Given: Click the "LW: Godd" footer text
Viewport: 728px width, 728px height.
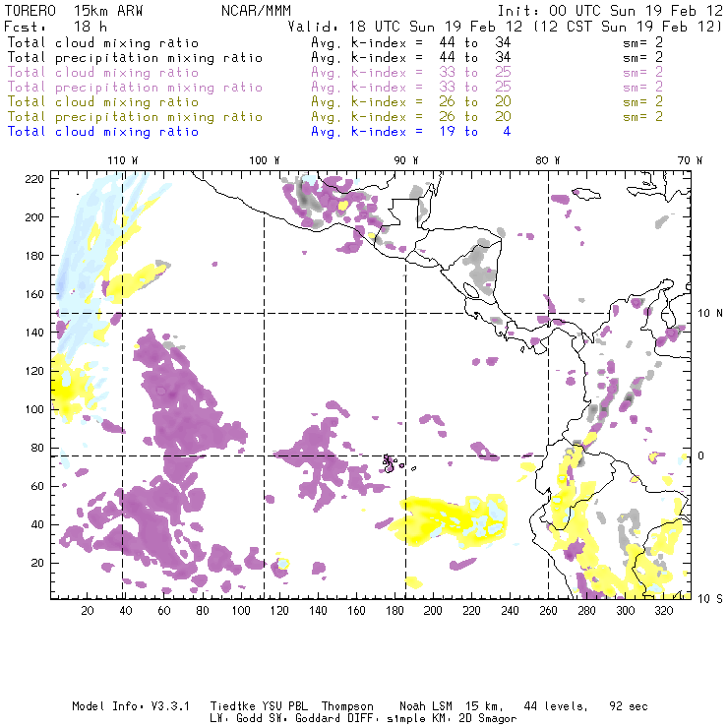Looking at the screenshot, I should coord(236,719).
